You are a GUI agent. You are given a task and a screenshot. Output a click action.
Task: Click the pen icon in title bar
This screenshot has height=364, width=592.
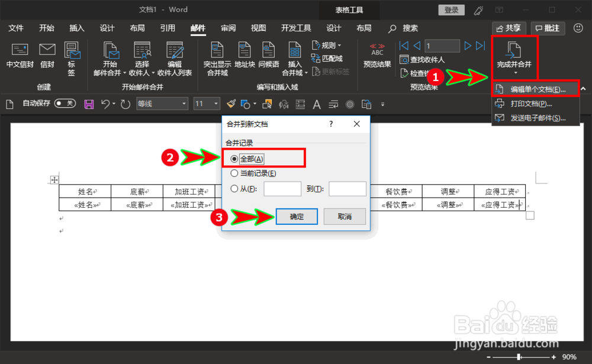(x=478, y=10)
